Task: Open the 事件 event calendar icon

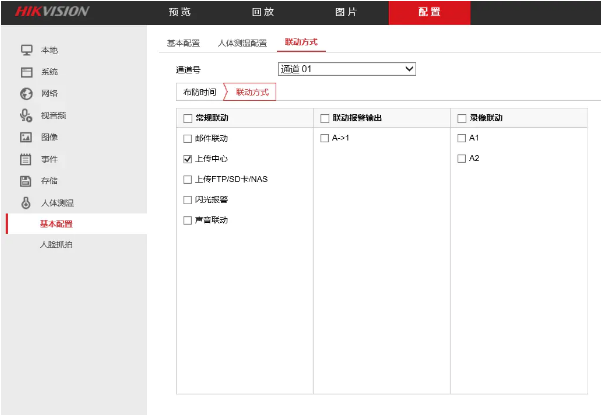Action: coord(27,159)
